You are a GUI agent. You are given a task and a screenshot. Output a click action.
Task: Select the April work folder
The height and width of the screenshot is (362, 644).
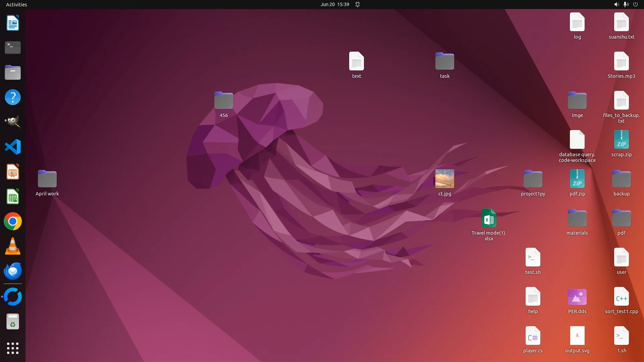tap(47, 179)
